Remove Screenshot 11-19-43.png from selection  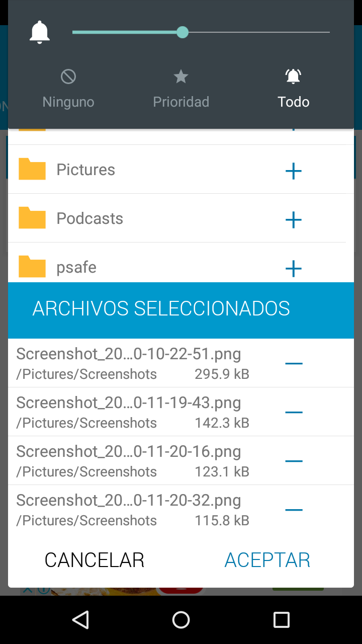tap(294, 412)
